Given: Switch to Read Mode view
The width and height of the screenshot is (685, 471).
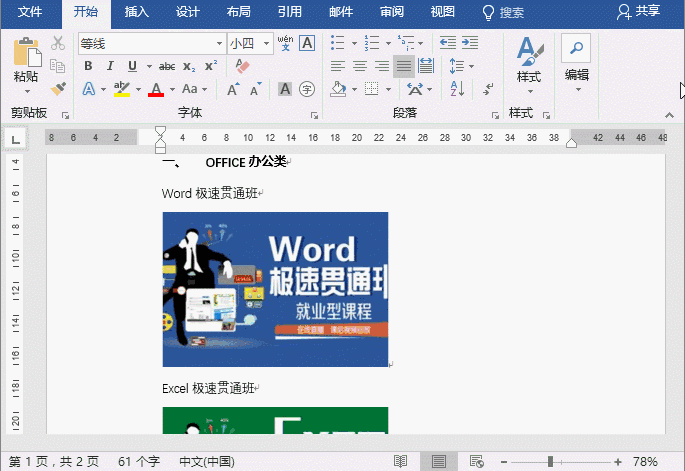Looking at the screenshot, I should coord(400,461).
